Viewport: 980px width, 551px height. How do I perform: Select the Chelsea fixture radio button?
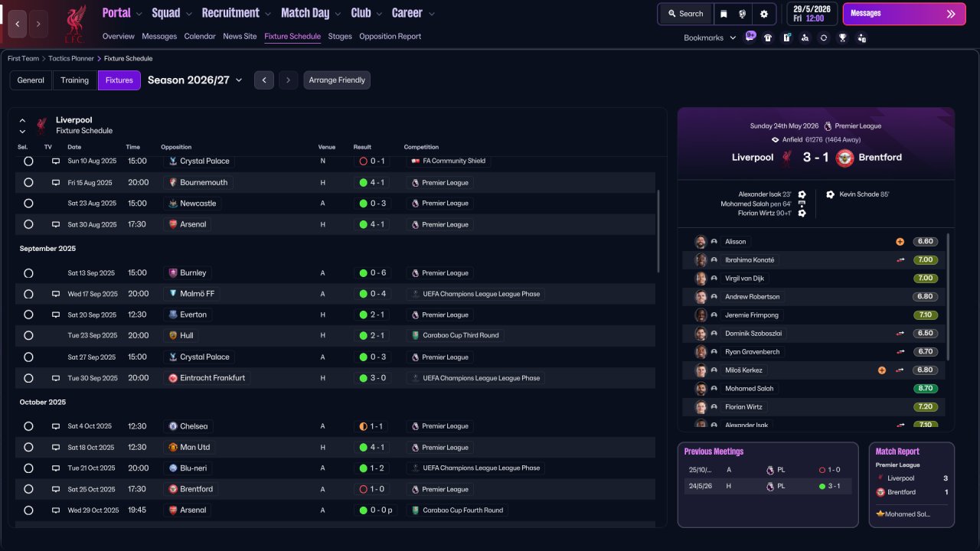(x=28, y=426)
